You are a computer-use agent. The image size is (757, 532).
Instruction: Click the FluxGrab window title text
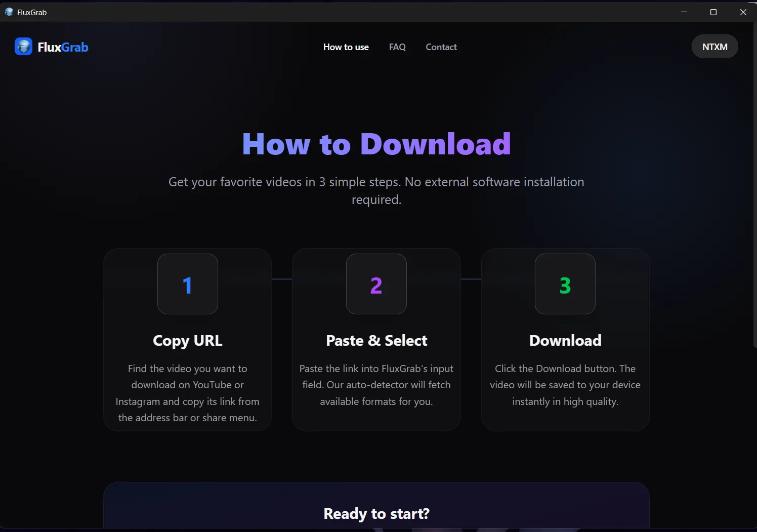(x=32, y=12)
